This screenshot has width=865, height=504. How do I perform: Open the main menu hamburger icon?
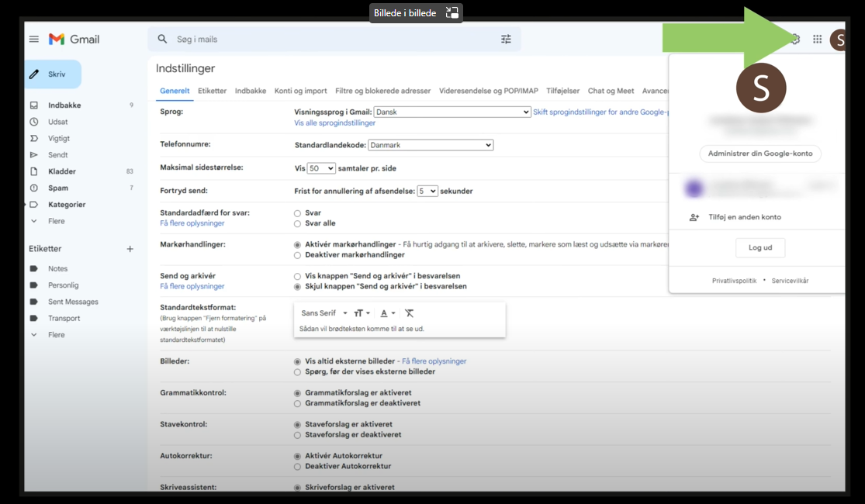tap(33, 39)
